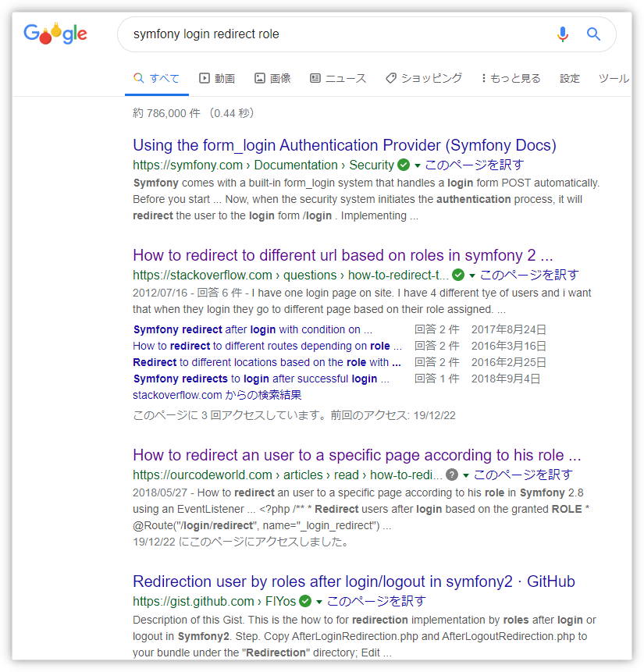The height and width of the screenshot is (672, 644).
Task: Open Symfony redirects to login after successful login
Action: 262,379
